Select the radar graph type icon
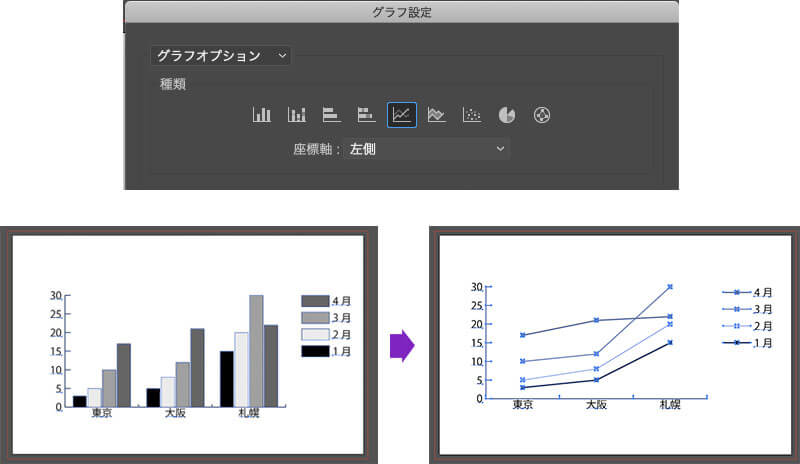Viewport: 800px width, 464px height. click(541, 115)
